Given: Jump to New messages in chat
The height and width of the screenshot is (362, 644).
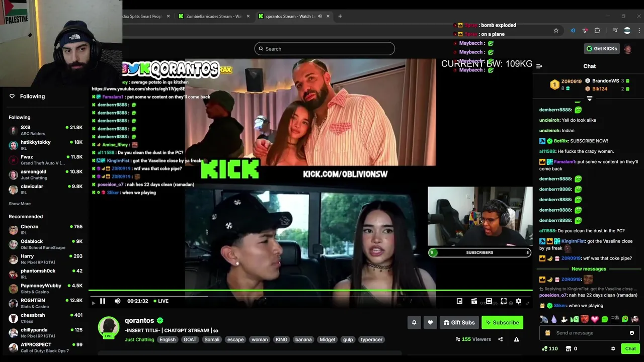Looking at the screenshot, I should click(589, 269).
